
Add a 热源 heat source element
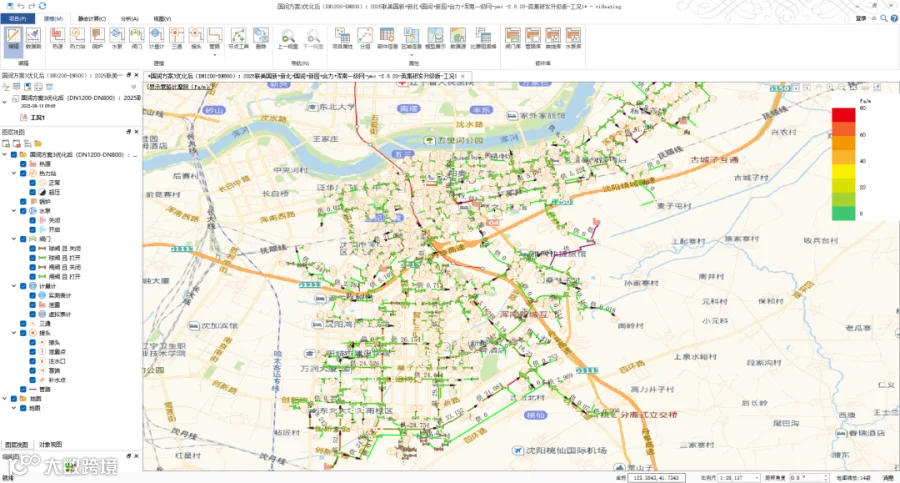[x=57, y=38]
